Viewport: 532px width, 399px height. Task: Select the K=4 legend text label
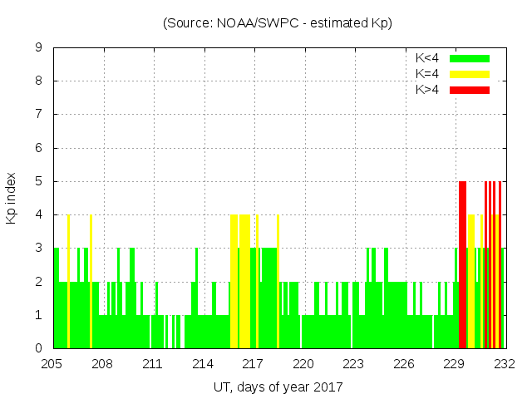click(x=427, y=74)
